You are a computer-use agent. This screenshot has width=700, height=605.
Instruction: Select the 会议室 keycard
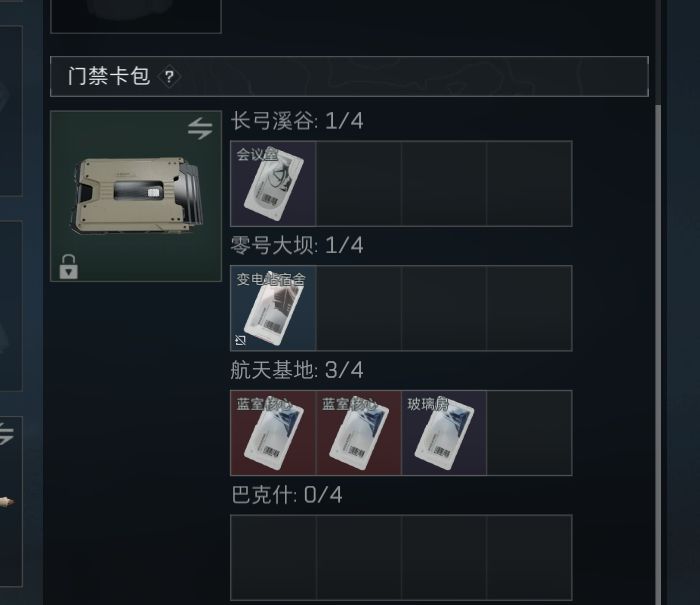click(x=273, y=184)
